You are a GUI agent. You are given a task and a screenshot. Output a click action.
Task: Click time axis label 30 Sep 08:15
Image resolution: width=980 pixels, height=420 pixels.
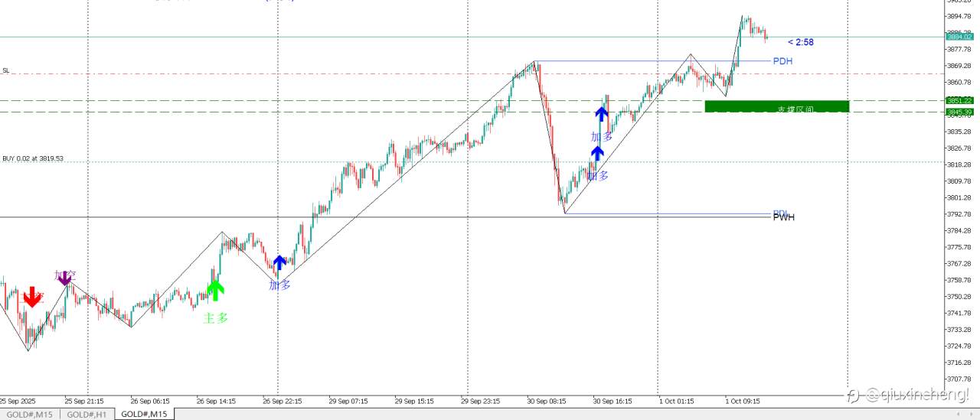tap(547, 400)
